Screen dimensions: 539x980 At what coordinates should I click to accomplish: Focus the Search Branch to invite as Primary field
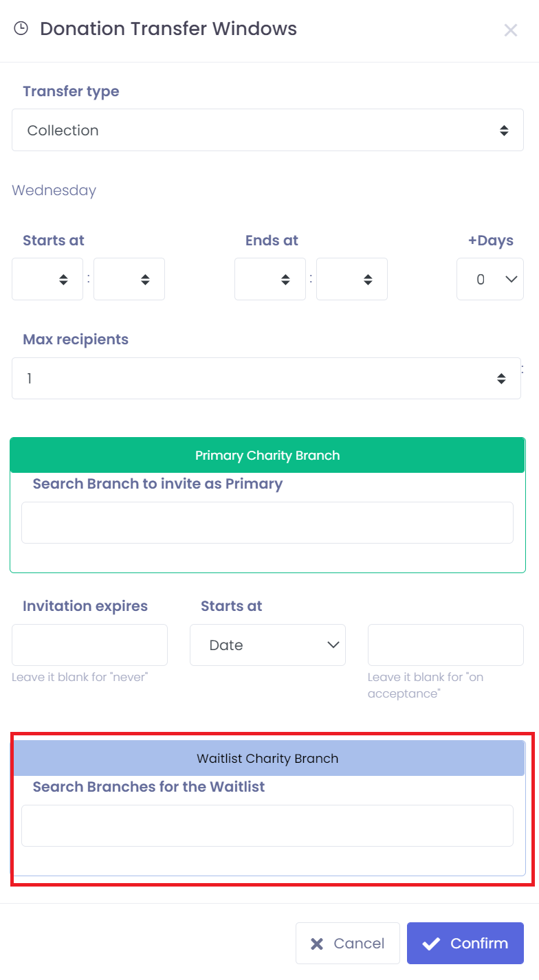[x=267, y=522]
